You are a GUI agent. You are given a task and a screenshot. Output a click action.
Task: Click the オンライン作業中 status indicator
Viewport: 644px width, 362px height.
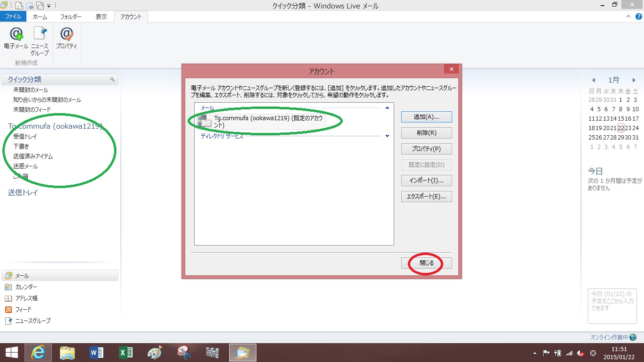point(613,337)
